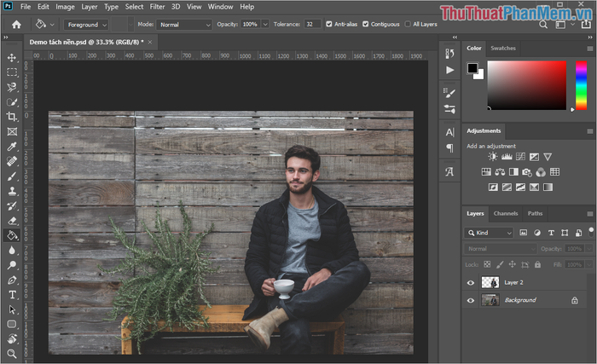Select the Quick Selection tool
Viewport: 597px width, 364px height.
click(x=12, y=102)
